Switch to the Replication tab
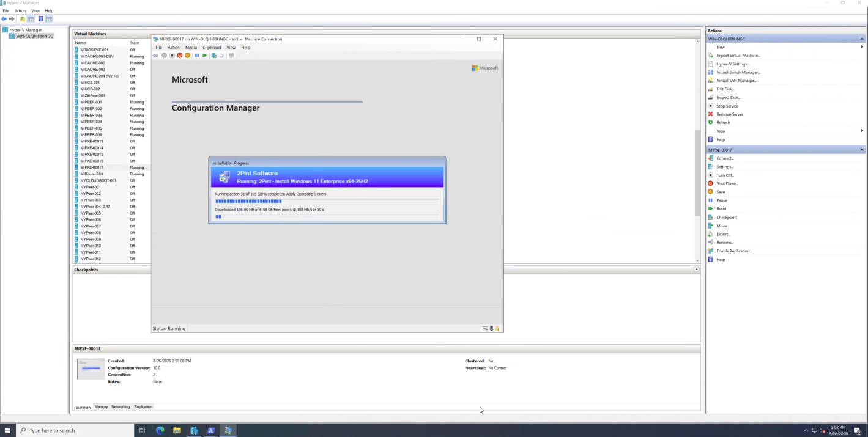 click(x=143, y=407)
